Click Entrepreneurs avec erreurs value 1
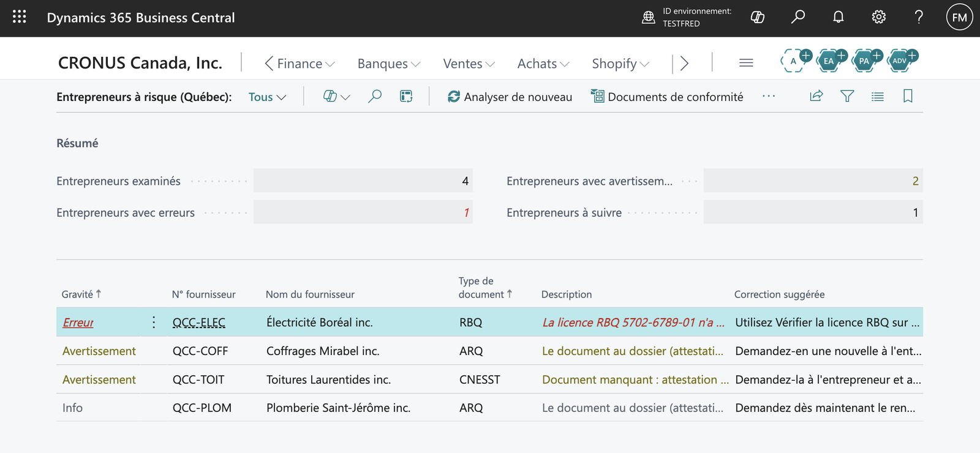Image resolution: width=980 pixels, height=453 pixels. click(363, 212)
